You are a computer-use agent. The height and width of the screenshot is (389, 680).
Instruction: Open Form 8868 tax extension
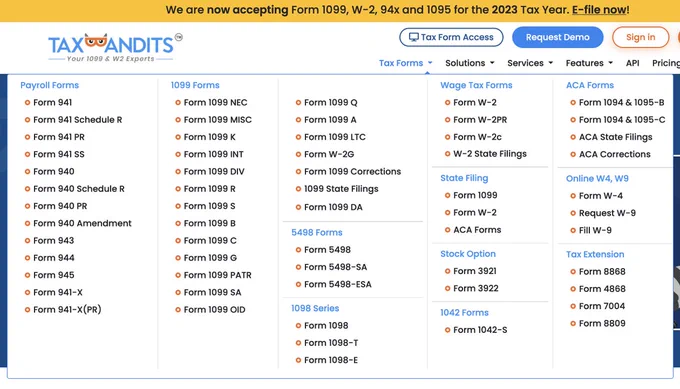pos(602,272)
